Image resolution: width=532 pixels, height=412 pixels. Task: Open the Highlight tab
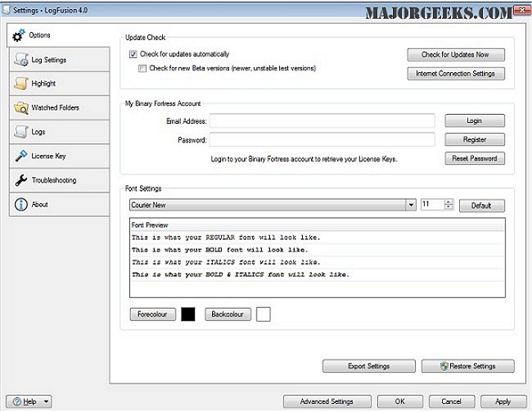[x=60, y=84]
